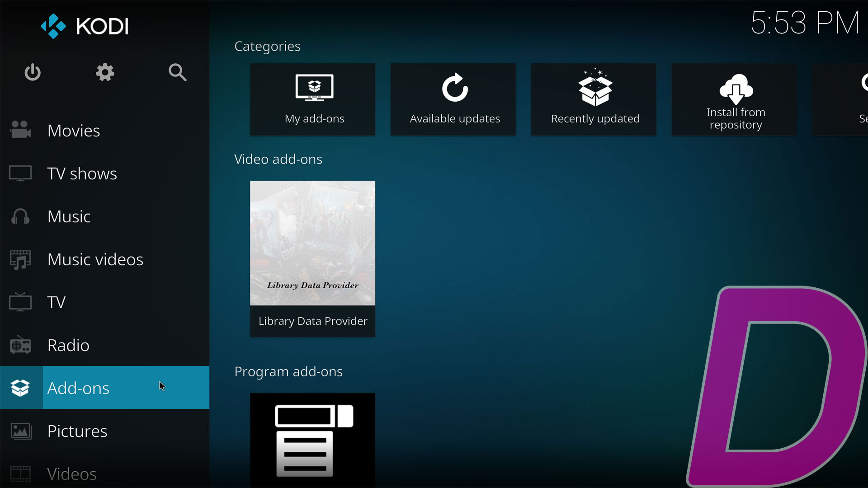Click the power icon
This screenshot has width=868, height=488.
(x=33, y=72)
